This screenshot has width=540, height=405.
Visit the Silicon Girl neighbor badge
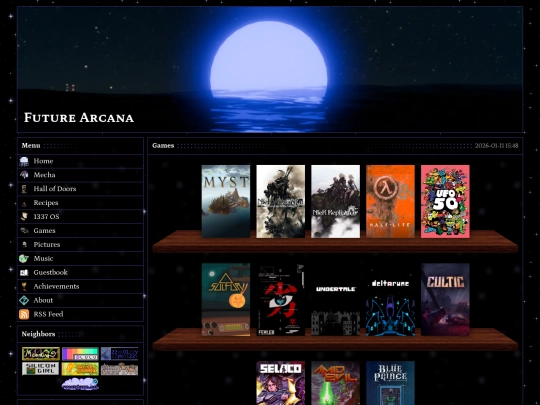[x=41, y=369]
